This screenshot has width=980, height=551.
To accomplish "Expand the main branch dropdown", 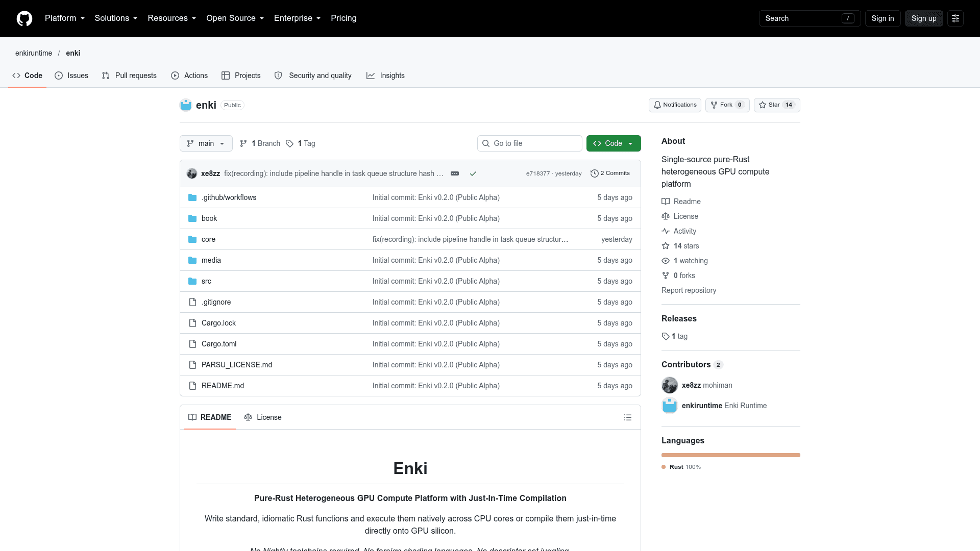I will [206, 143].
